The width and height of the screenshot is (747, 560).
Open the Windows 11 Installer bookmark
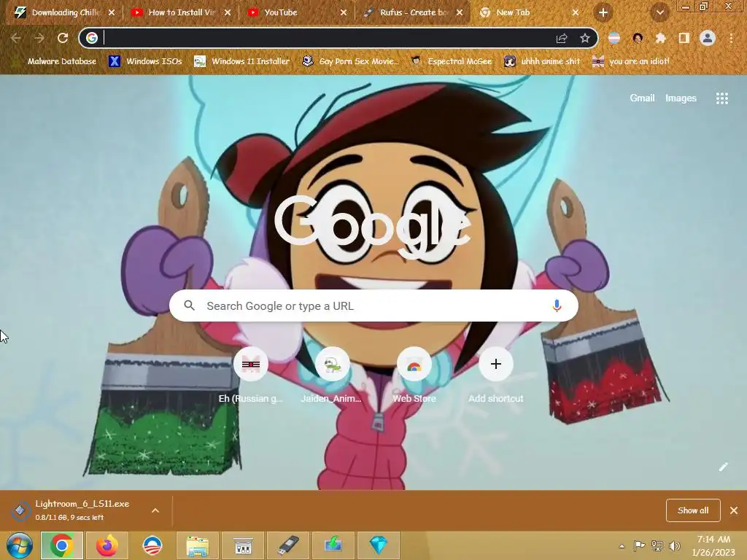(x=242, y=61)
